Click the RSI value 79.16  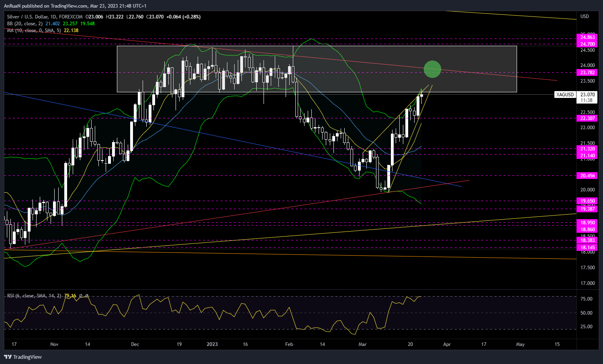(x=70, y=296)
